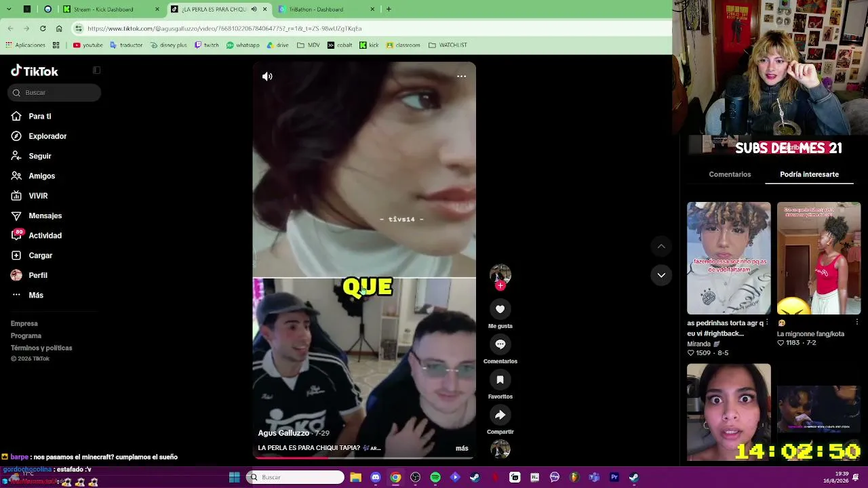Open the spinning sound disc below Compartir

click(x=500, y=449)
